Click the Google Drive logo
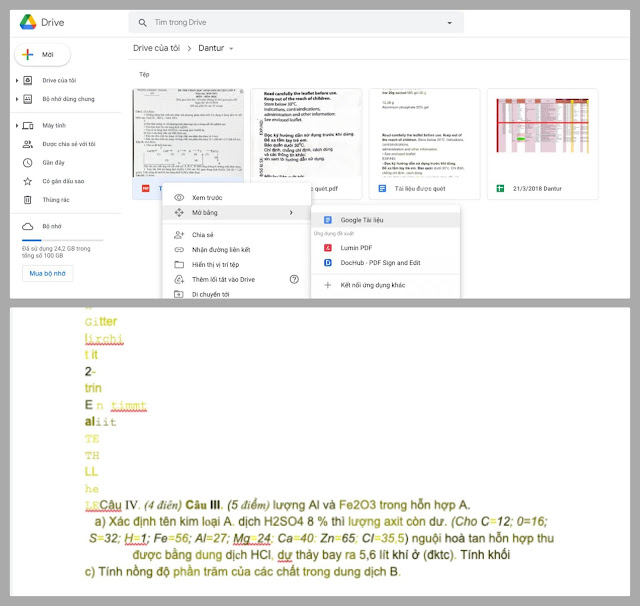Image resolution: width=640 pixels, height=606 pixels. [x=28, y=22]
